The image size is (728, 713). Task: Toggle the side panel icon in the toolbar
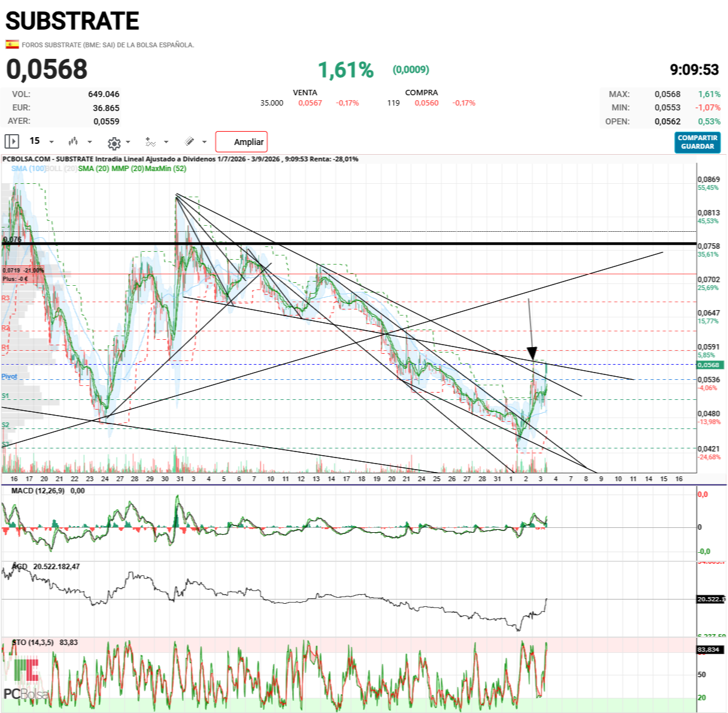(x=12, y=141)
